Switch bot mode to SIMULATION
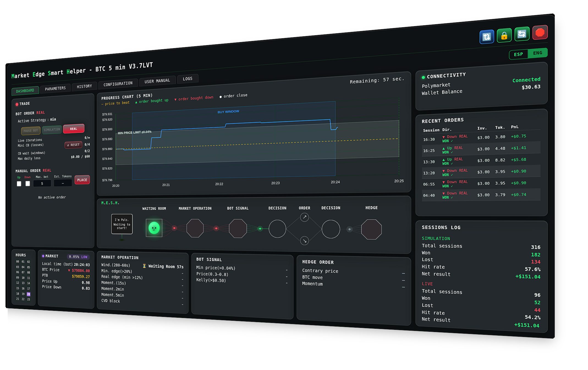 pyautogui.click(x=52, y=130)
